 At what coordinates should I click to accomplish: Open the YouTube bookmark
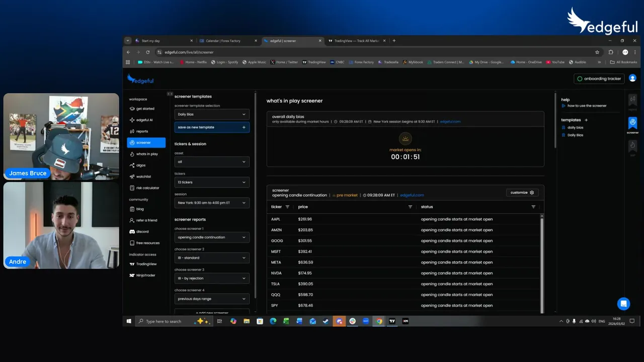click(555, 62)
